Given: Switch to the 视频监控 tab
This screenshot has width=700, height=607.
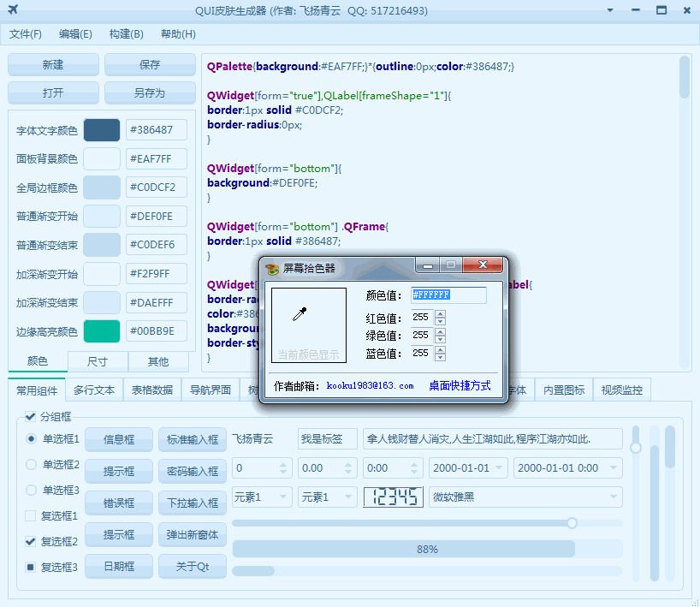Looking at the screenshot, I should 622,390.
